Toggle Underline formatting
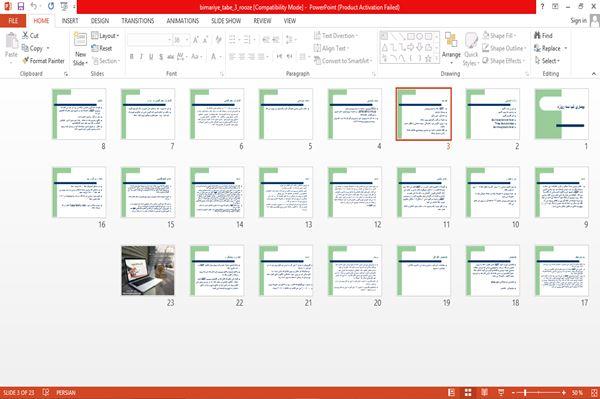The height and width of the screenshot is (399, 600). tap(151, 57)
